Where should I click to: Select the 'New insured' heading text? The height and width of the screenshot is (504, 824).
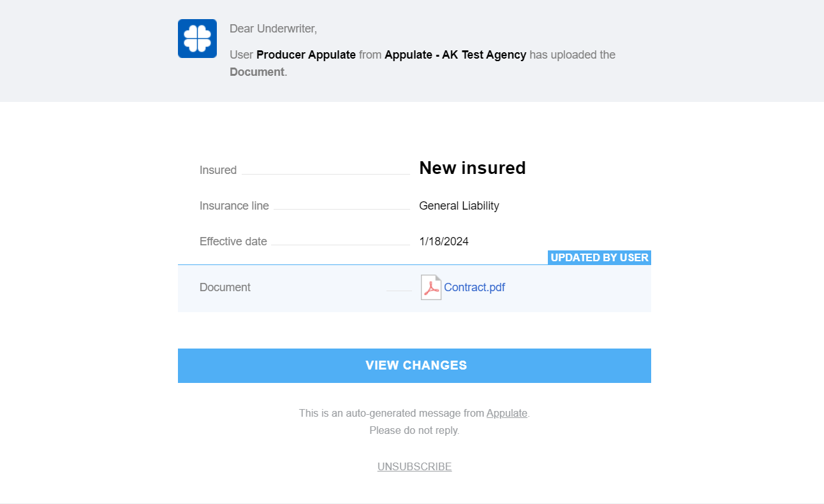[x=472, y=168]
